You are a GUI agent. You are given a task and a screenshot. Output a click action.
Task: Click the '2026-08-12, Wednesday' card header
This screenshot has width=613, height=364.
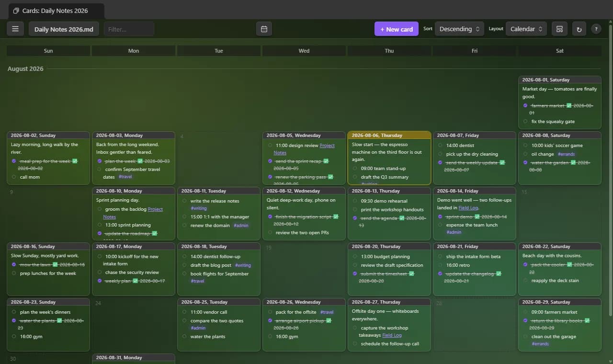tap(304, 191)
